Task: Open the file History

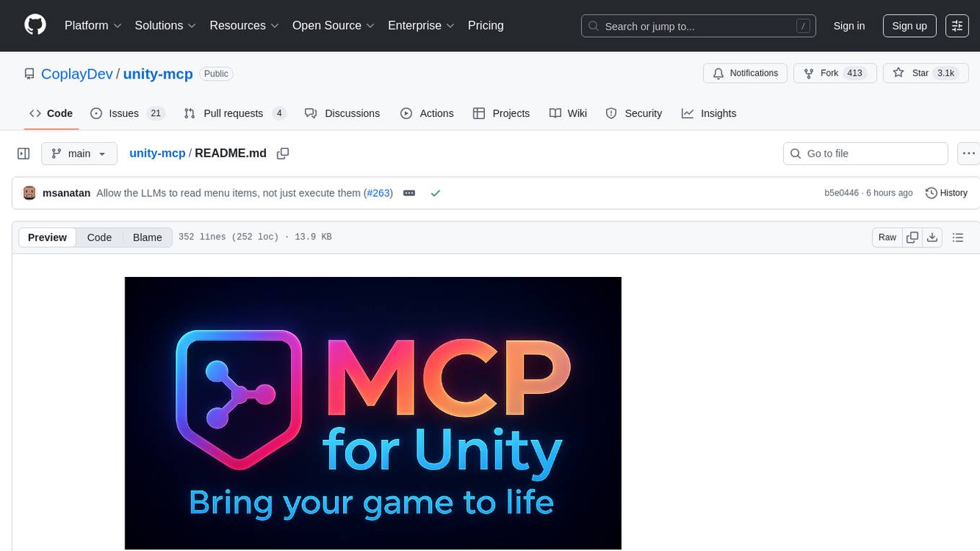Action: 946,193
